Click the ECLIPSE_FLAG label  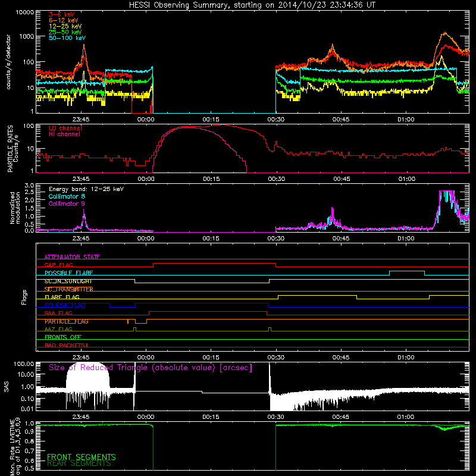pyautogui.click(x=65, y=305)
